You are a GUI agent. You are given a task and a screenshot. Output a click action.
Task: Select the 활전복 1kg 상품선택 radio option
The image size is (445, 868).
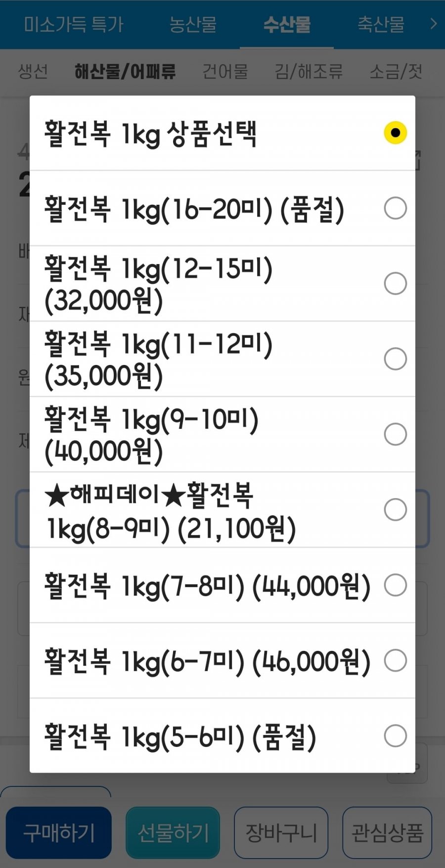point(395,133)
